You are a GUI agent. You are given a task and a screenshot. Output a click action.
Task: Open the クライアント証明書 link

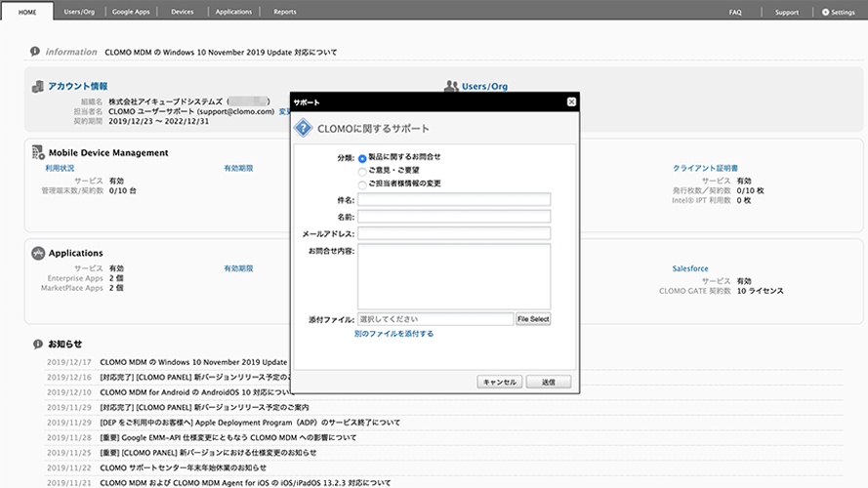click(705, 168)
